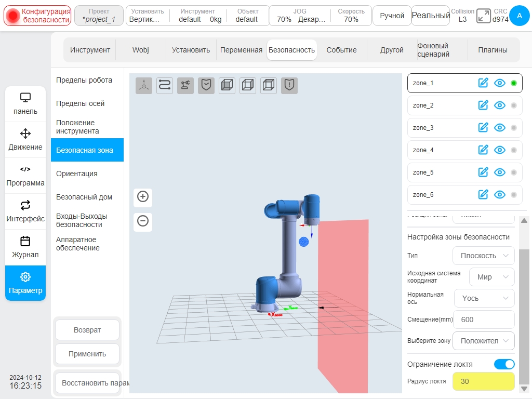This screenshot has height=399, width=532.
Task: Toggle visibility of zone_6
Action: click(500, 195)
